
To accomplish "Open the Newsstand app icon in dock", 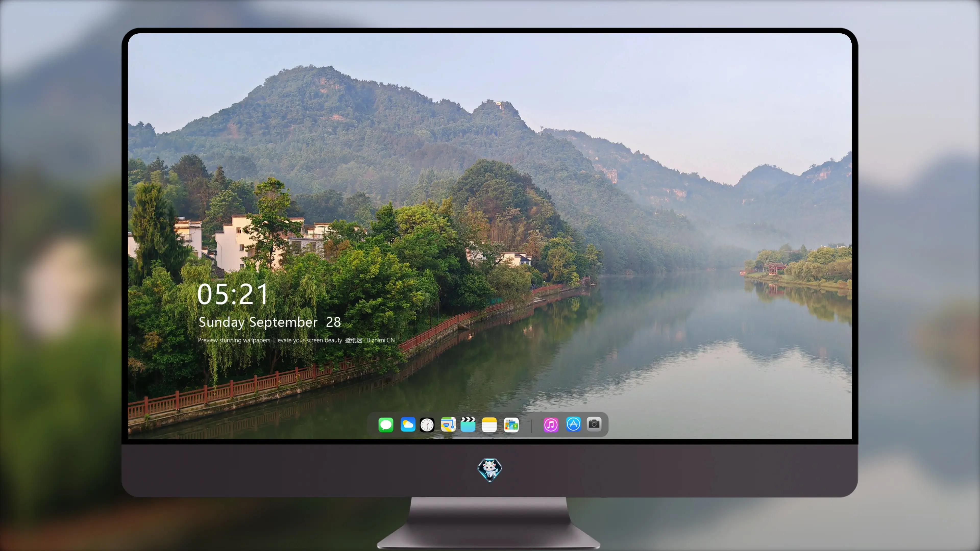I will 511,425.
